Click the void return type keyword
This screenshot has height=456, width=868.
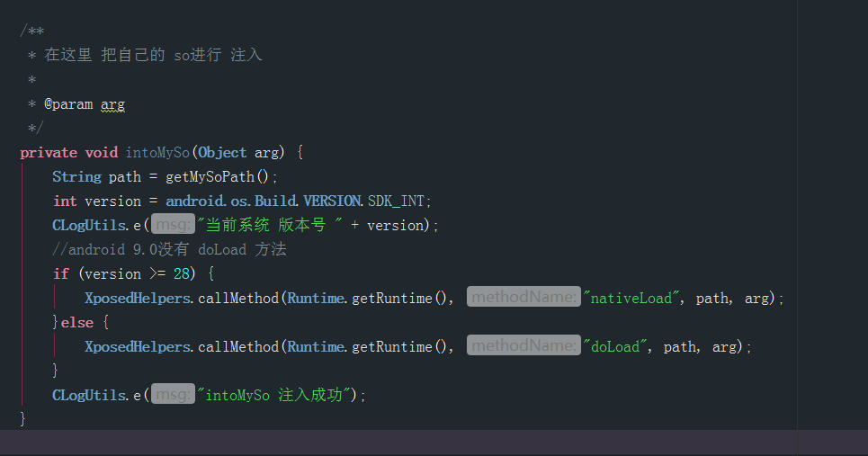pos(101,152)
